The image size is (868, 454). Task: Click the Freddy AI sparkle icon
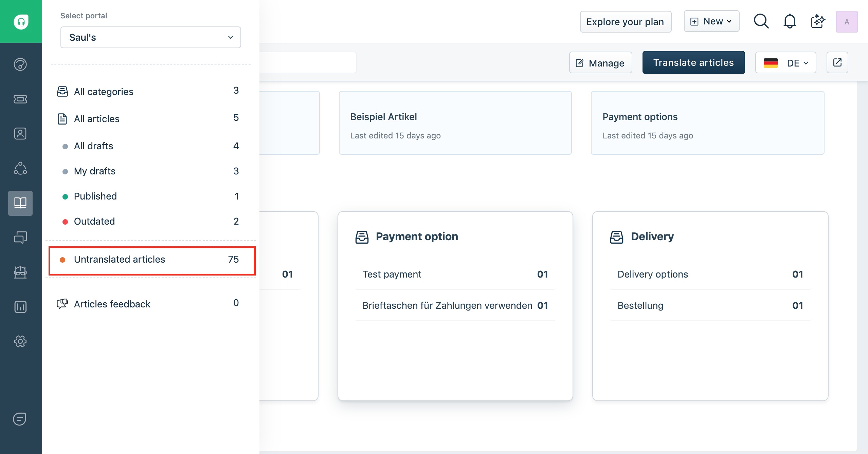818,22
